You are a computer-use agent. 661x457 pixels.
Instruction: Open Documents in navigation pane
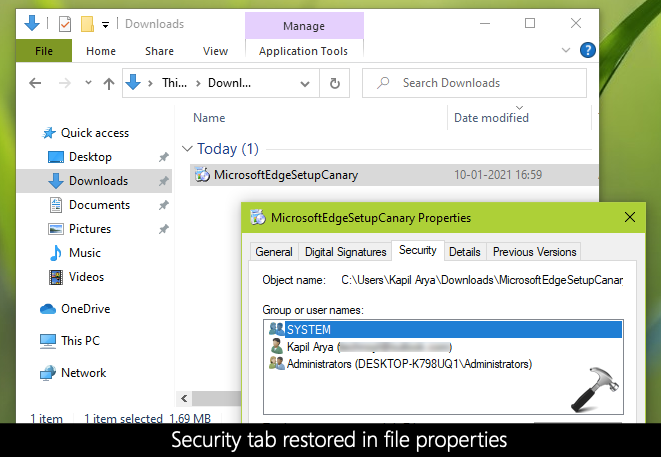tap(99, 205)
